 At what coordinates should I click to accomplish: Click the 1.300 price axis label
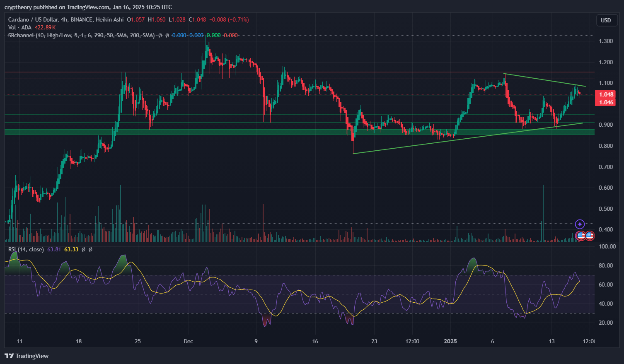[606, 41]
